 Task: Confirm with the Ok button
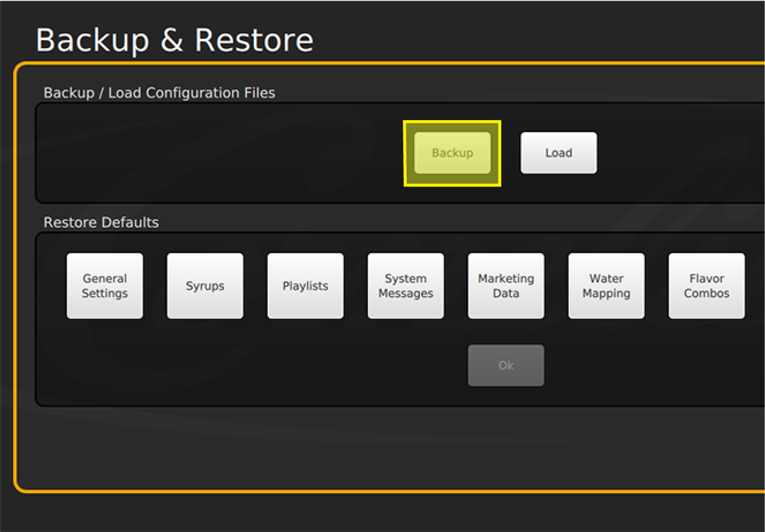click(x=506, y=365)
